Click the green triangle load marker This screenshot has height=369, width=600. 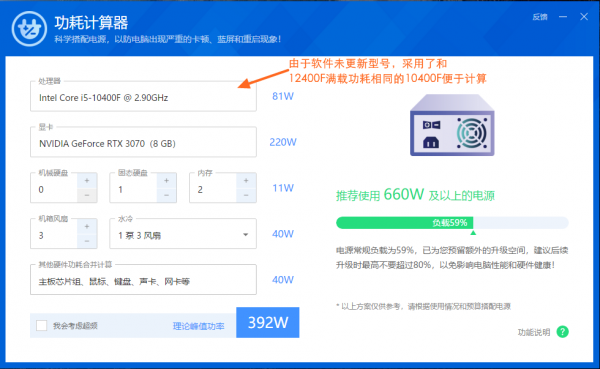click(473, 233)
